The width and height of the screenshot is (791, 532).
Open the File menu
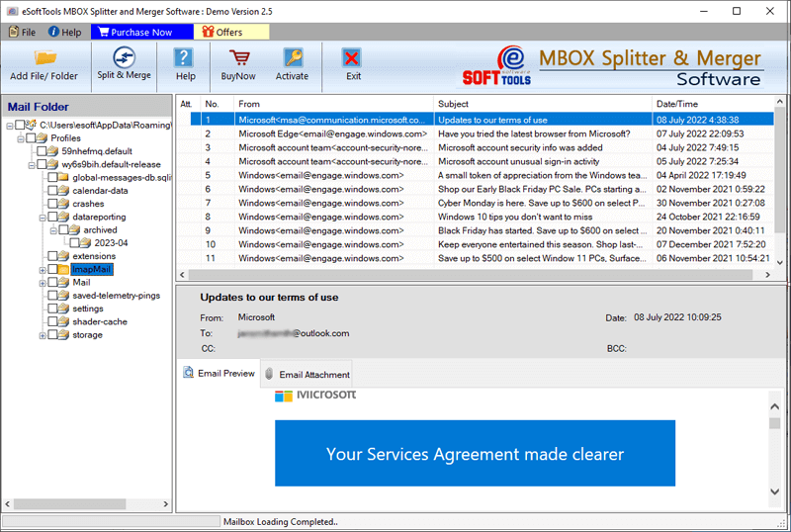(23, 32)
